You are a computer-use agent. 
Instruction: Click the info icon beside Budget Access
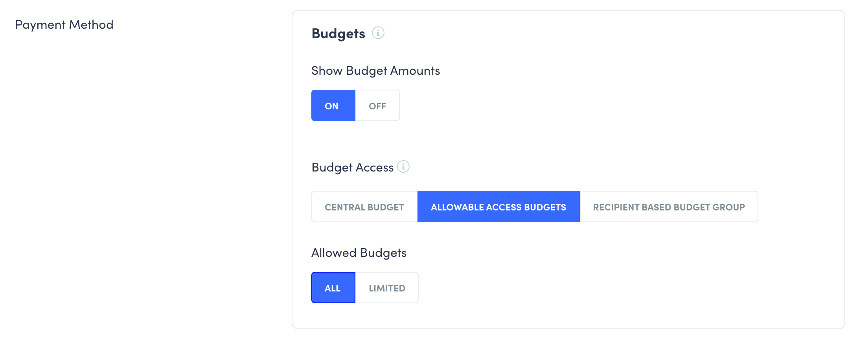(403, 167)
